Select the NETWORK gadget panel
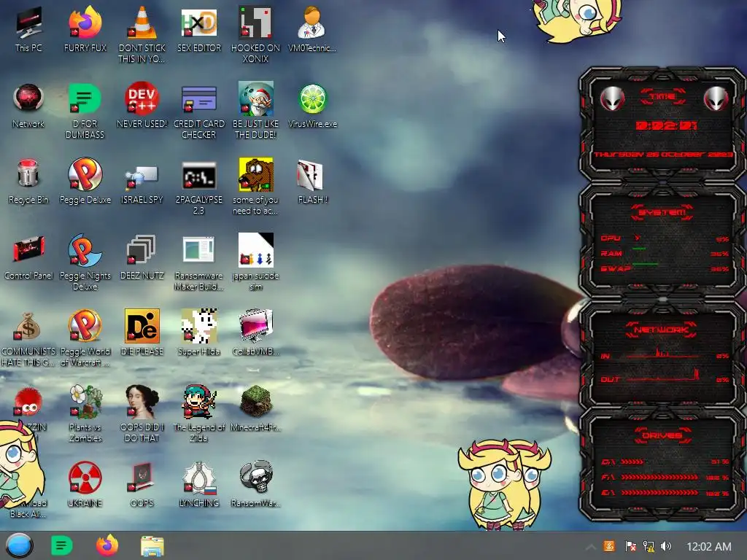Viewport: 747px width, 560px height. coord(662,355)
